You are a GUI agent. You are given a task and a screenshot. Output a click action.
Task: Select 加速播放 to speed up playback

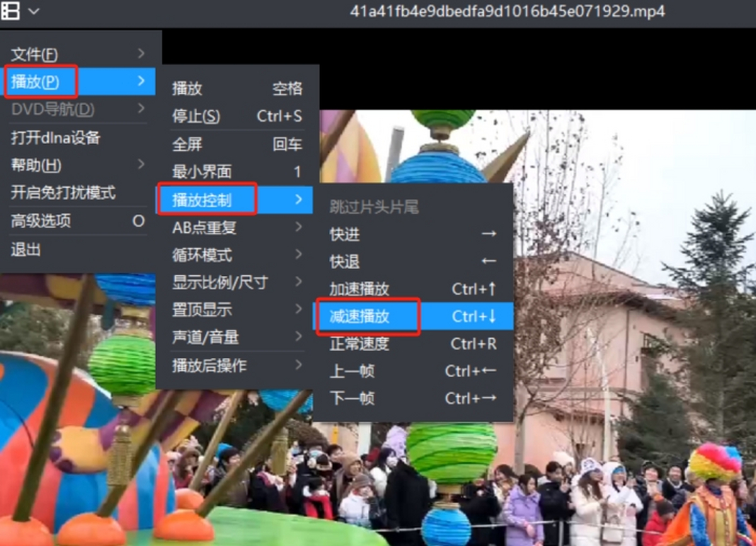413,289
